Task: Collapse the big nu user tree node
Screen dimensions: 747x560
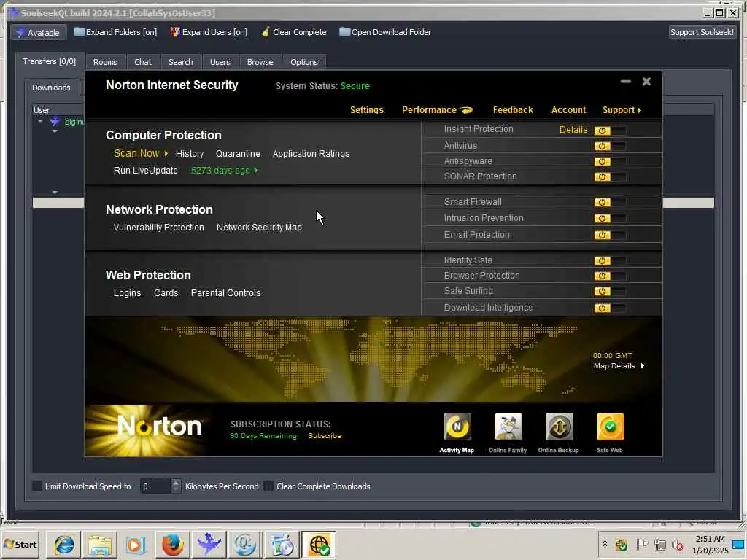Action: [40, 121]
